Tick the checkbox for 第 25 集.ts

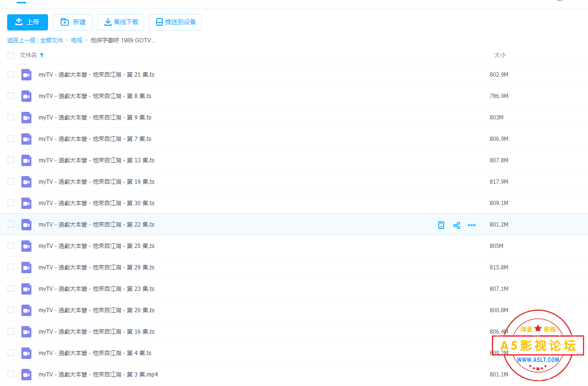11,246
